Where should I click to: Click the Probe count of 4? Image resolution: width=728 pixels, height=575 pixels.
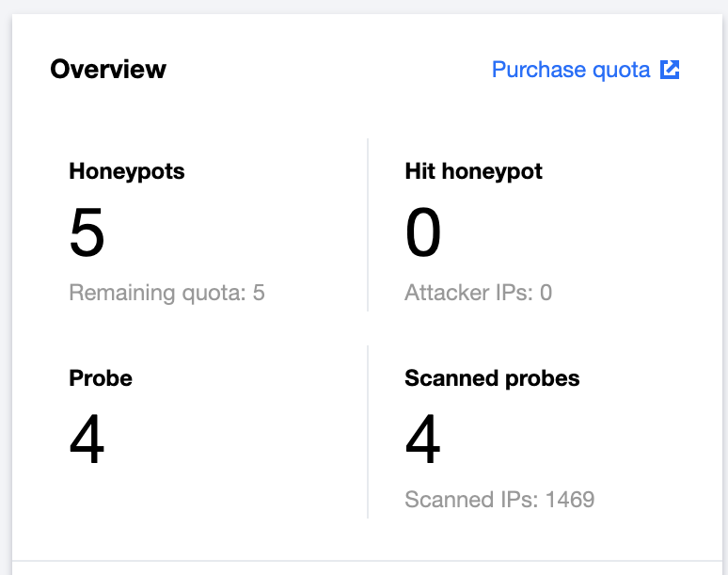pyautogui.click(x=87, y=440)
